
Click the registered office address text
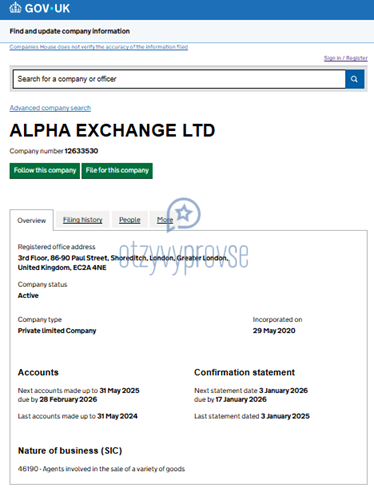coord(123,263)
